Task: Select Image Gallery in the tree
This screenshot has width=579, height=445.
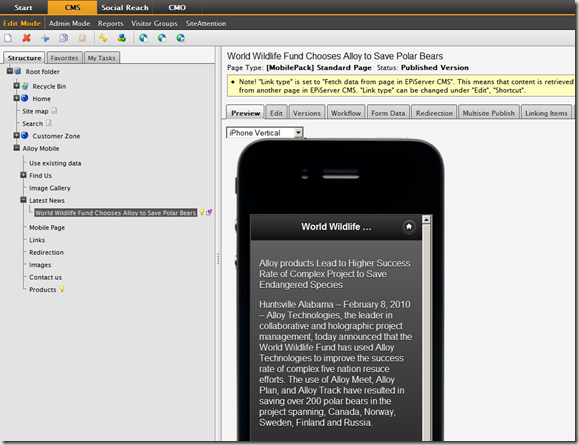Action: click(50, 188)
